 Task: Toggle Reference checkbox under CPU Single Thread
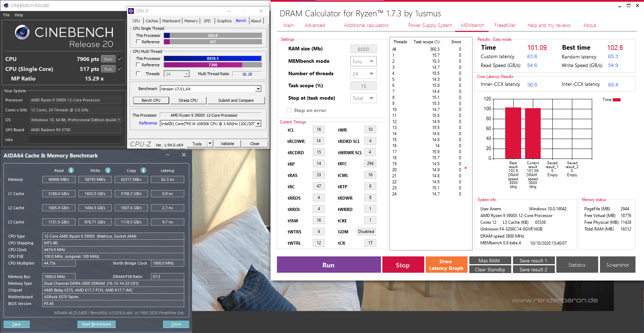[138, 42]
